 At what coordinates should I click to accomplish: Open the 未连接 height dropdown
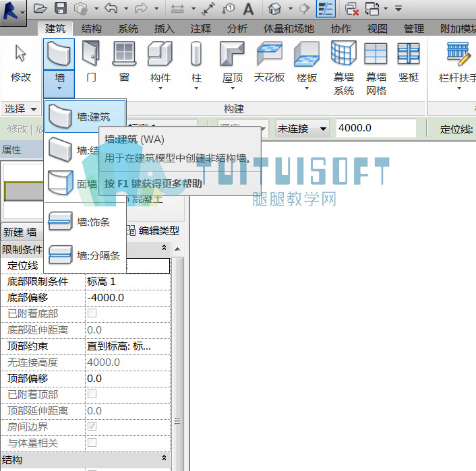pyautogui.click(x=324, y=129)
